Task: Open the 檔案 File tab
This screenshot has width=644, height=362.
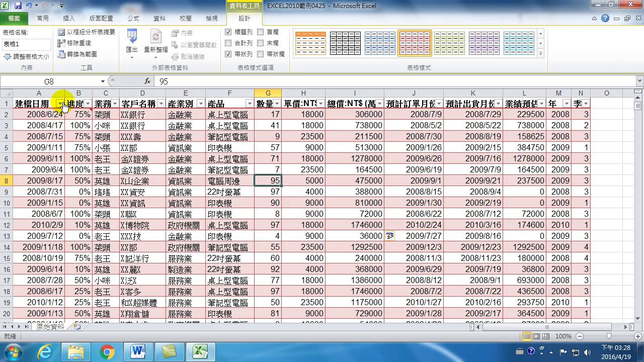Action: tap(14, 18)
